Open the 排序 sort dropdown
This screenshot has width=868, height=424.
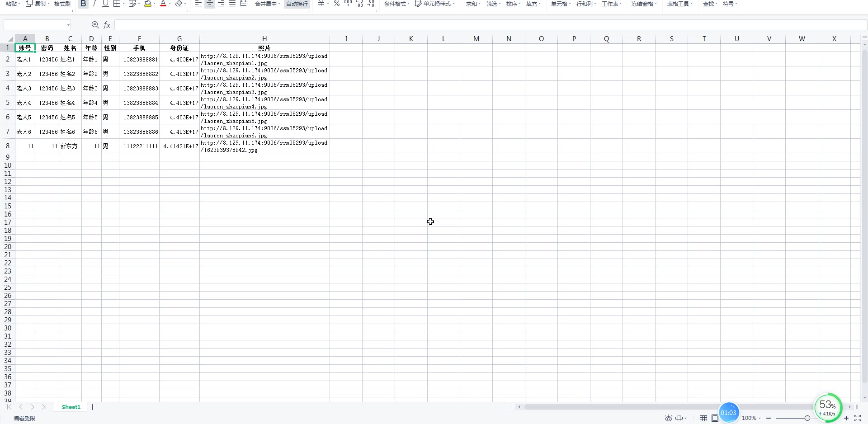point(514,4)
